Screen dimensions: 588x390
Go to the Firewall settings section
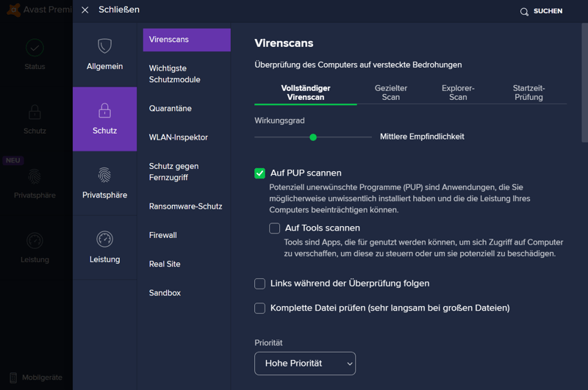pyautogui.click(x=162, y=235)
